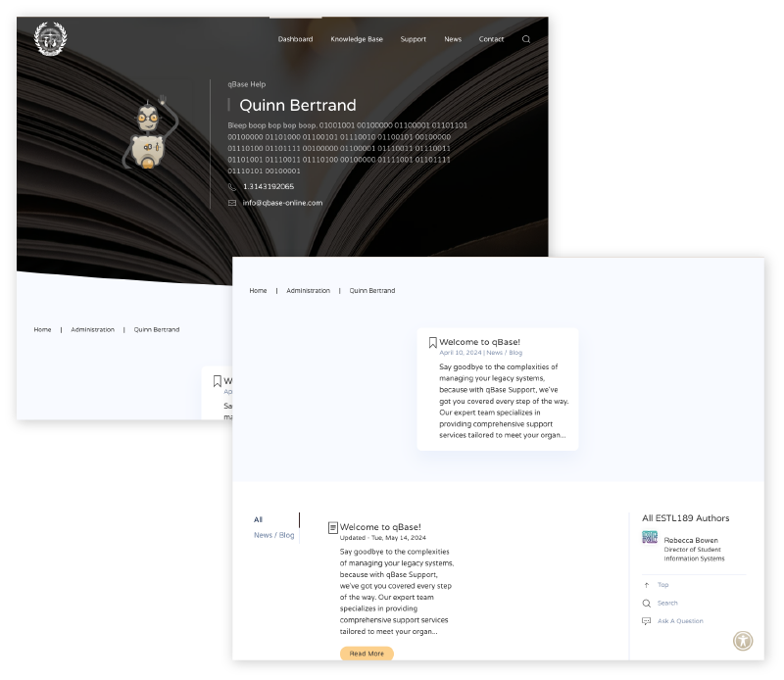Go to the Support page
Viewport: 784px width, 680px height.
click(413, 39)
